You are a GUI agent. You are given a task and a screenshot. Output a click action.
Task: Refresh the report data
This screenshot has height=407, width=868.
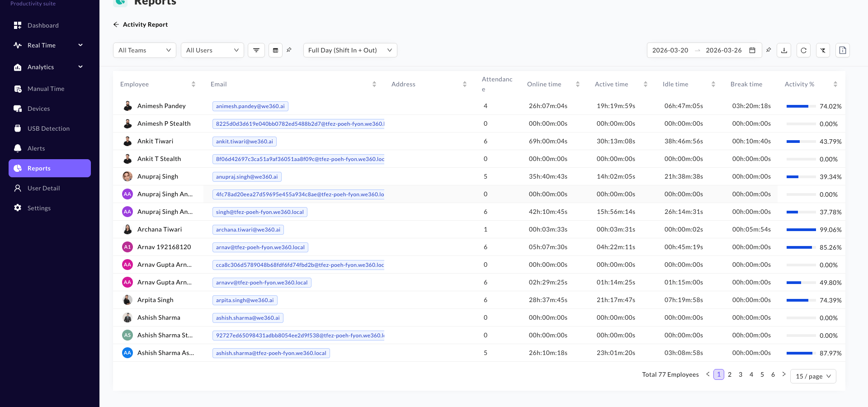pos(803,50)
